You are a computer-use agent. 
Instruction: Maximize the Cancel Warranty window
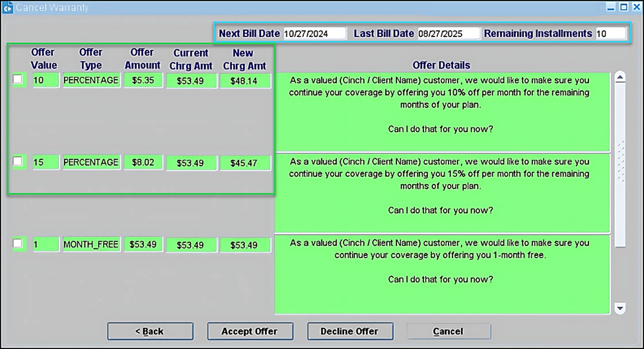622,7
